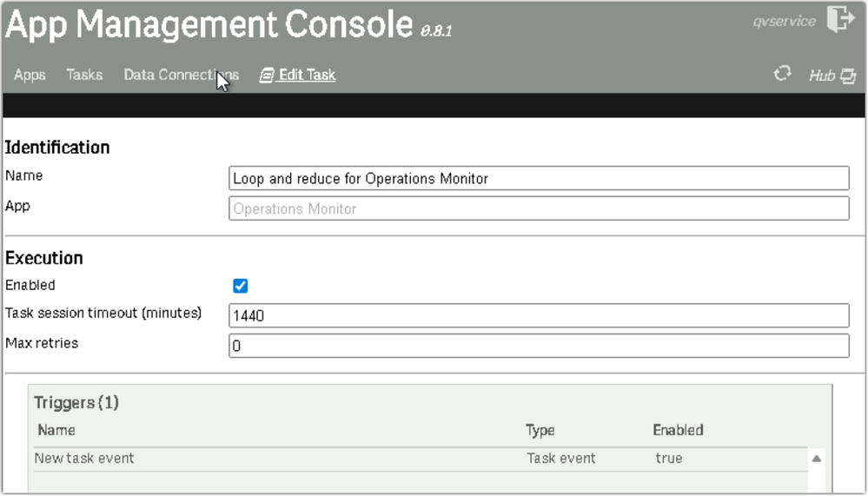Click the refresh icon in the navigation bar
Image resolution: width=868 pixels, height=496 pixels.
(782, 74)
